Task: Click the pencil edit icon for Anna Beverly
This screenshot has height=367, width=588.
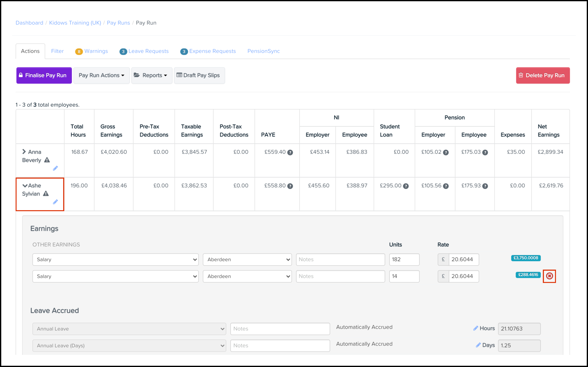Action: (x=55, y=168)
